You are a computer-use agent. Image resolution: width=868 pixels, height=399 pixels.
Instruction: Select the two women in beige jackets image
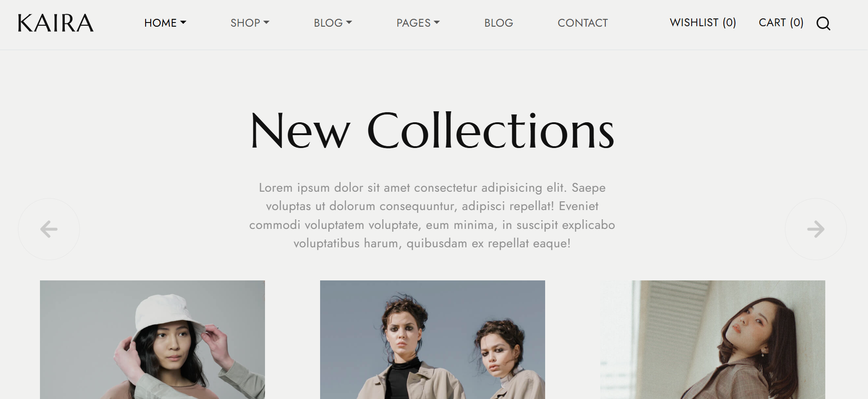(x=433, y=340)
